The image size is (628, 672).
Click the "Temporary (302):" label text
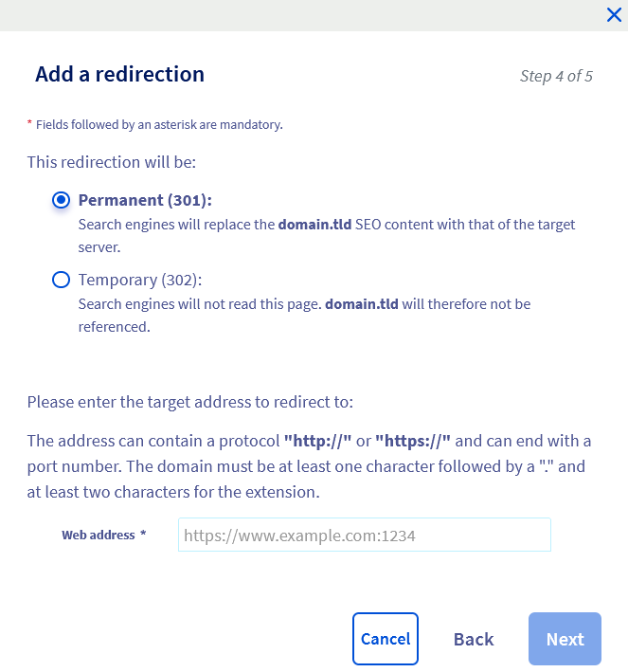[x=140, y=280]
